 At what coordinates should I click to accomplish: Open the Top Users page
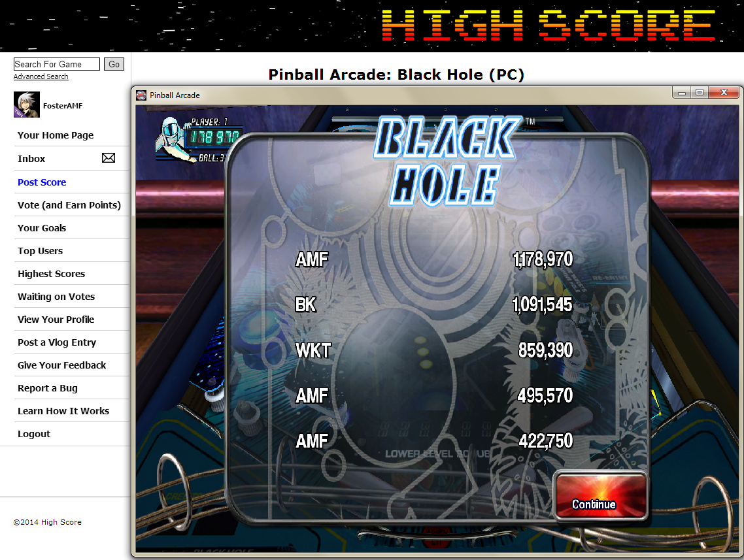coord(41,251)
